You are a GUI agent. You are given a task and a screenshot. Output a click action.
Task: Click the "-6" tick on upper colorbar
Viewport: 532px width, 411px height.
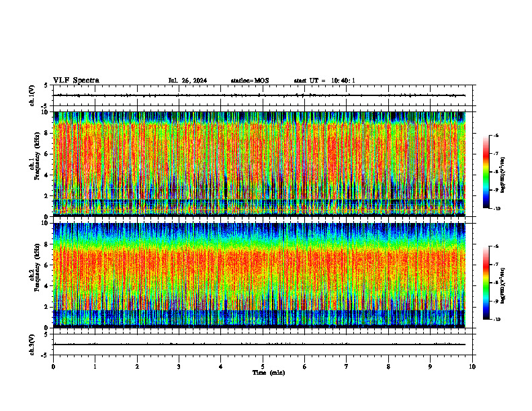(496, 136)
